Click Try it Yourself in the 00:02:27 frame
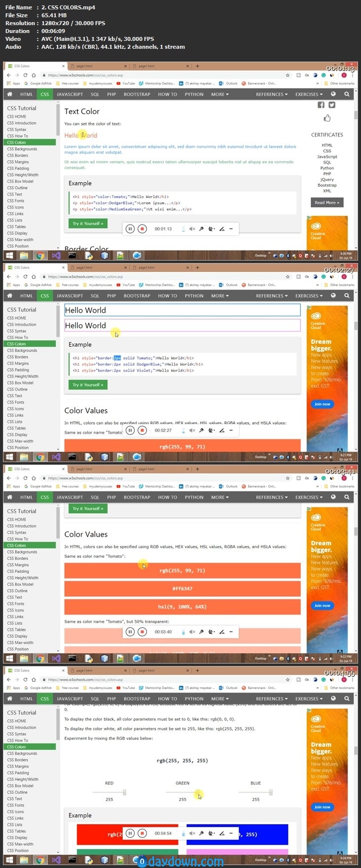 tap(88, 385)
